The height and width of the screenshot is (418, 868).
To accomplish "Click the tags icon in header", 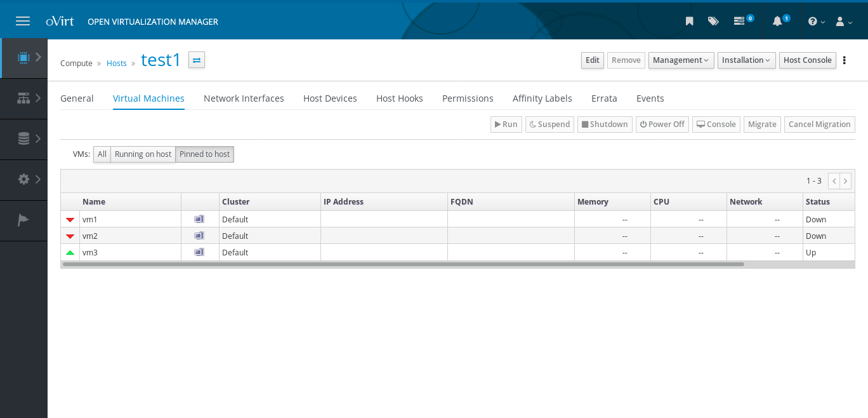I will 713,21.
